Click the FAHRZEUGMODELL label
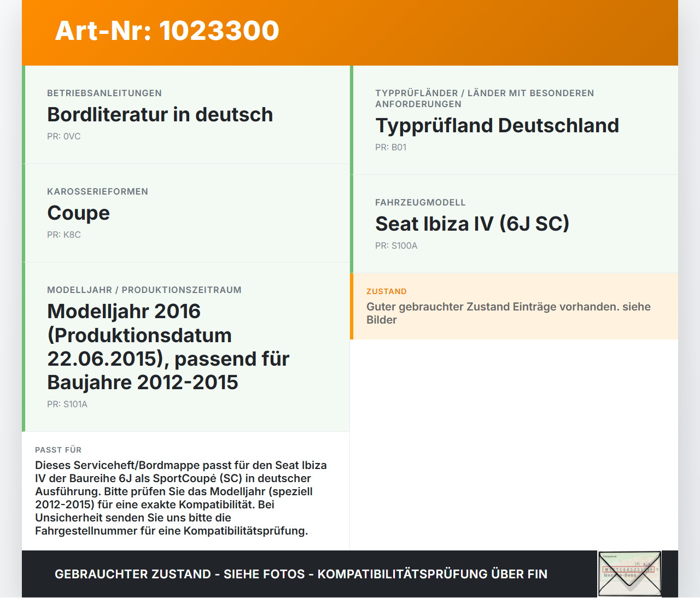 (421, 202)
